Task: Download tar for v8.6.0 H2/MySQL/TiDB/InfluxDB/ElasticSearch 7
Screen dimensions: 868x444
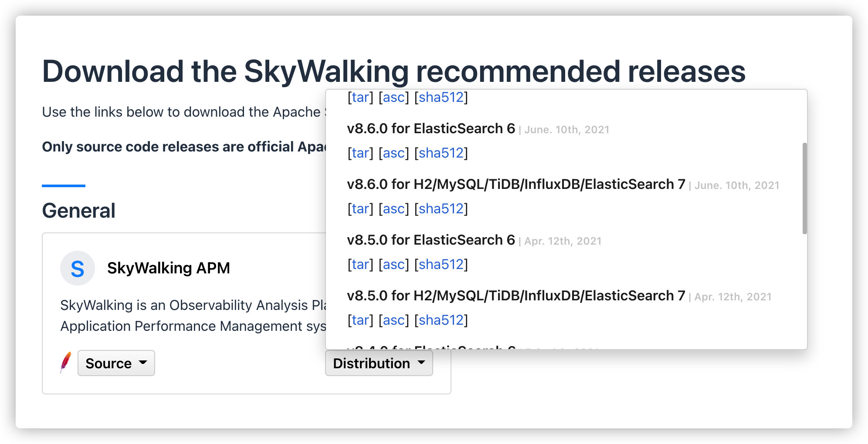Action: pyautogui.click(x=360, y=209)
